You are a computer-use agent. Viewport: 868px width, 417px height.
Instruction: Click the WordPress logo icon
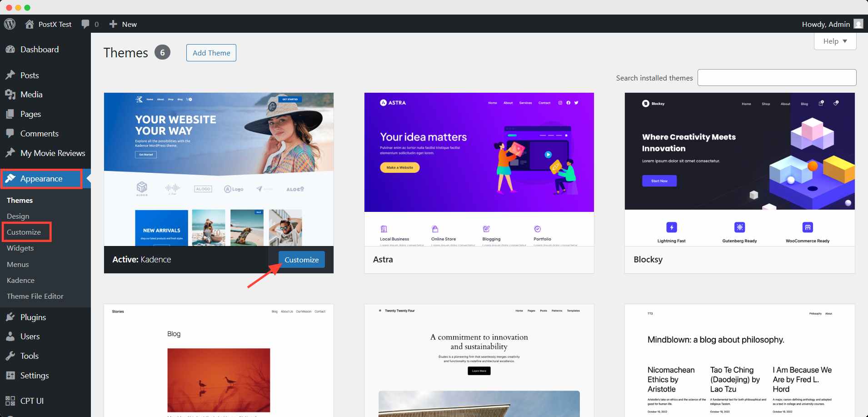click(10, 24)
